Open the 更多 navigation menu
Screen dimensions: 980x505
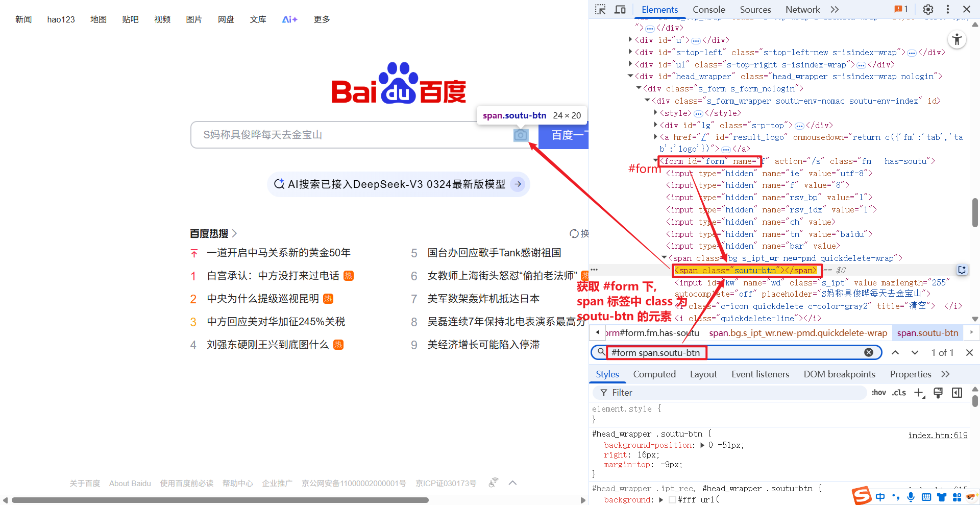322,19
